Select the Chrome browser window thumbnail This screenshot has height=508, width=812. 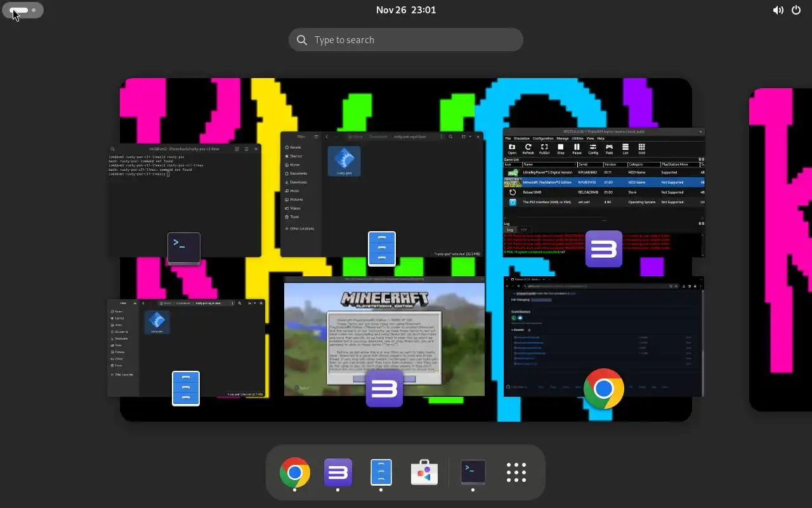pyautogui.click(x=604, y=336)
